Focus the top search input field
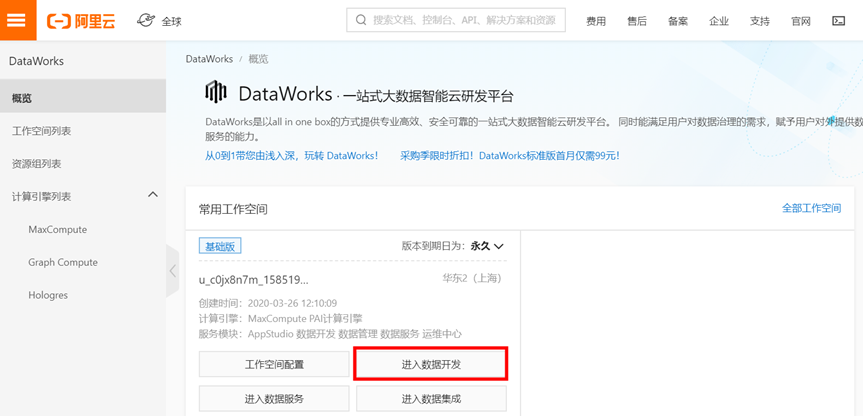The height and width of the screenshot is (416, 863). pos(456,20)
